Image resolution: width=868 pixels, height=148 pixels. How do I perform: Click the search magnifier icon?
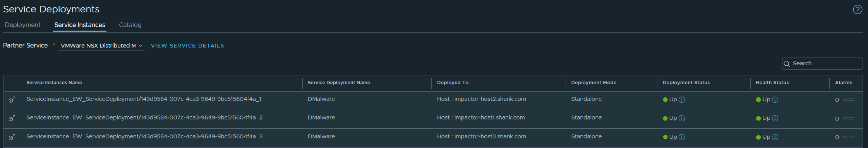click(x=787, y=64)
